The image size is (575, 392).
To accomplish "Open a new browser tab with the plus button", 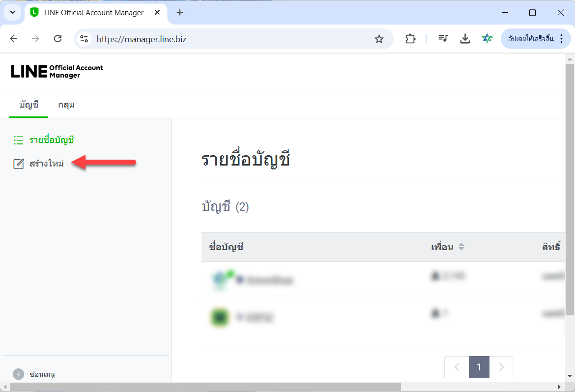I will pyautogui.click(x=180, y=12).
